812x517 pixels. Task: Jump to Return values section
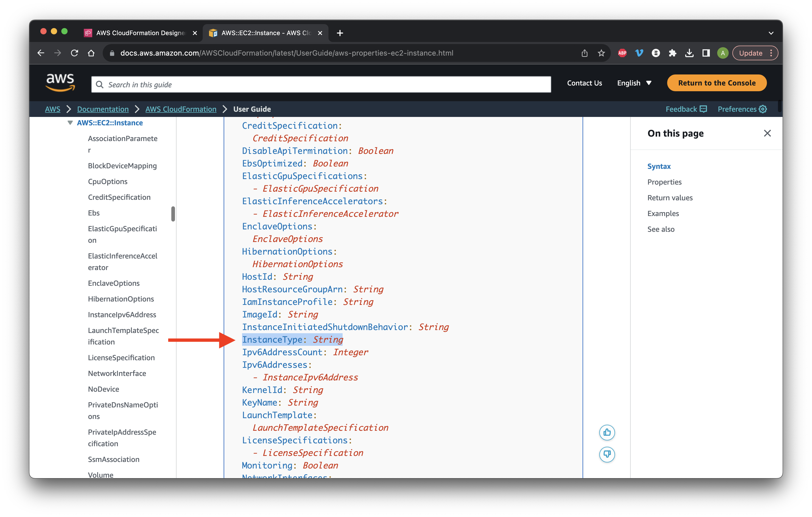670,198
